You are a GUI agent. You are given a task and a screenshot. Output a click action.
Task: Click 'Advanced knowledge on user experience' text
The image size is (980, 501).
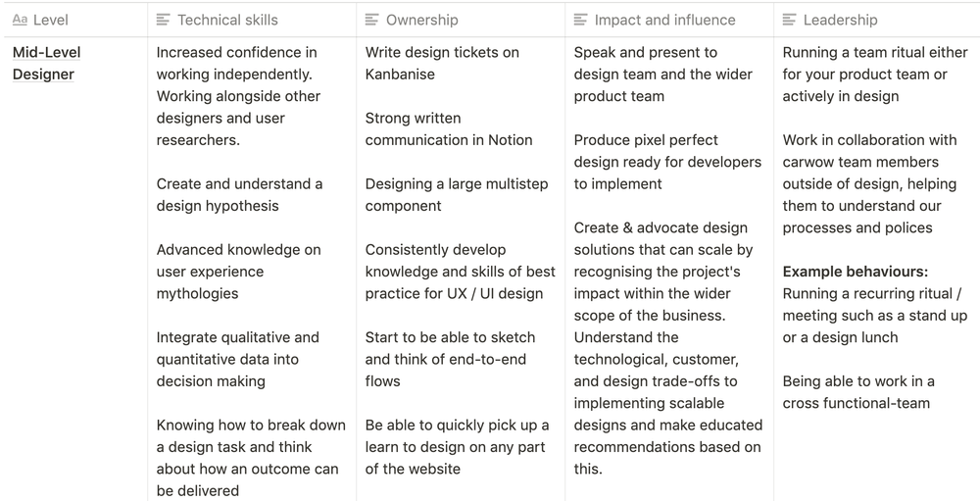pos(238,261)
